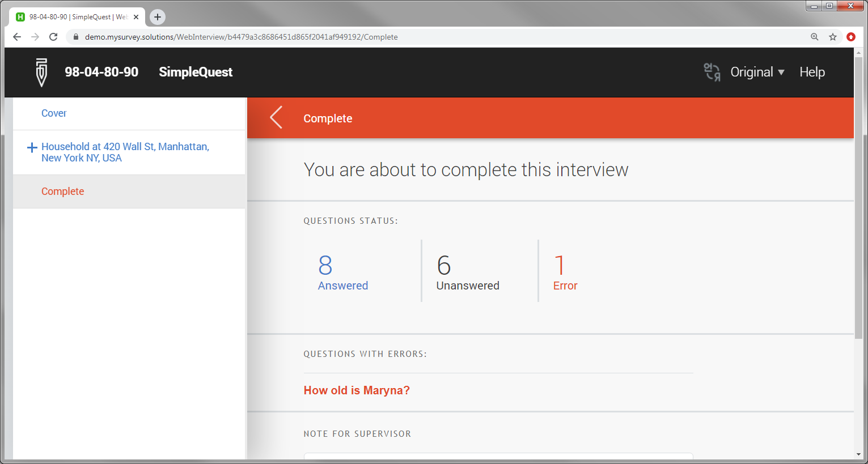Click the back chevron beside Complete
868x464 pixels.
tap(276, 118)
